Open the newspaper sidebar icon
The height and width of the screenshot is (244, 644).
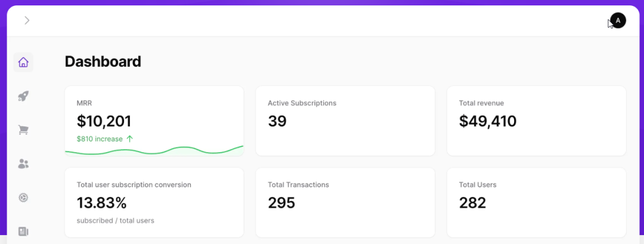point(23,231)
